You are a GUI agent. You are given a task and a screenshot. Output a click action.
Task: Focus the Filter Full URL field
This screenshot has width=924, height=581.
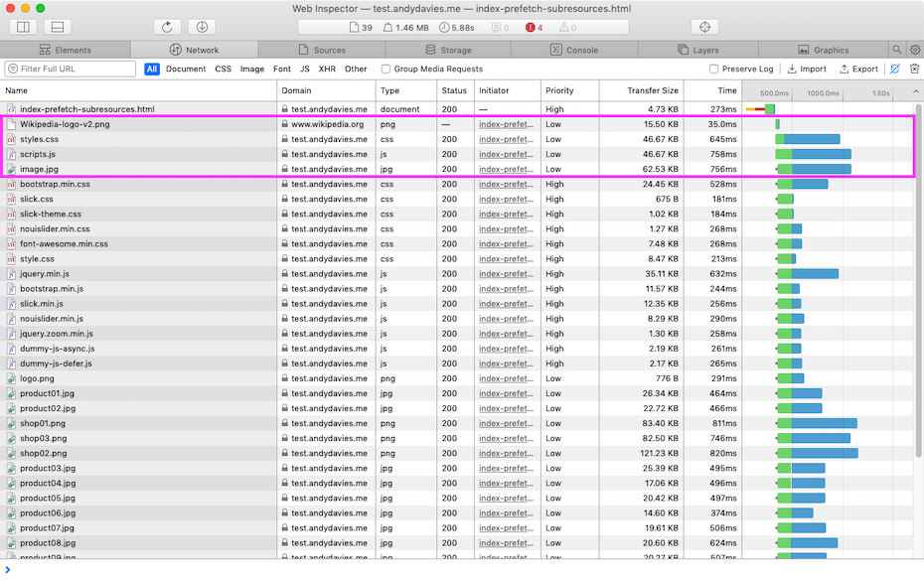click(71, 69)
